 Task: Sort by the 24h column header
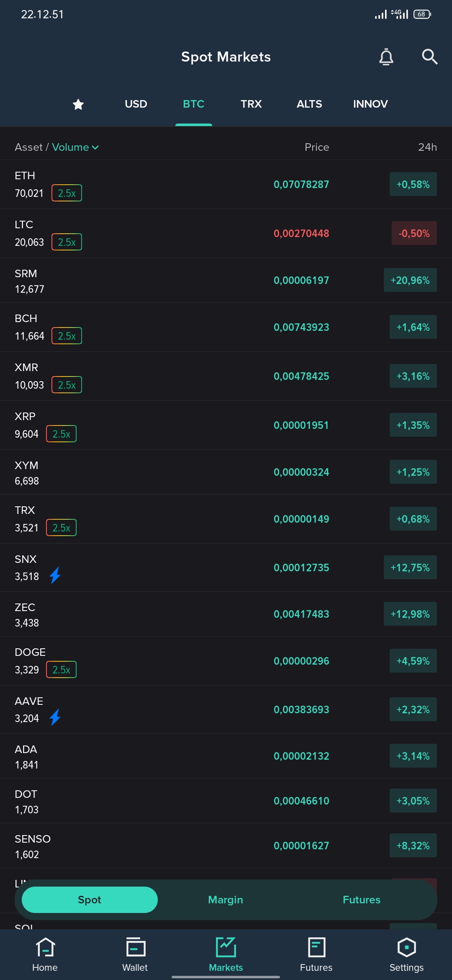click(427, 147)
